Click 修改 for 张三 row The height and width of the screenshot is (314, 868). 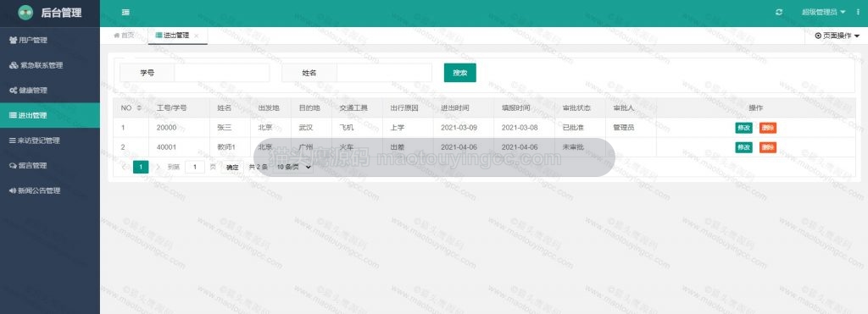pos(743,128)
